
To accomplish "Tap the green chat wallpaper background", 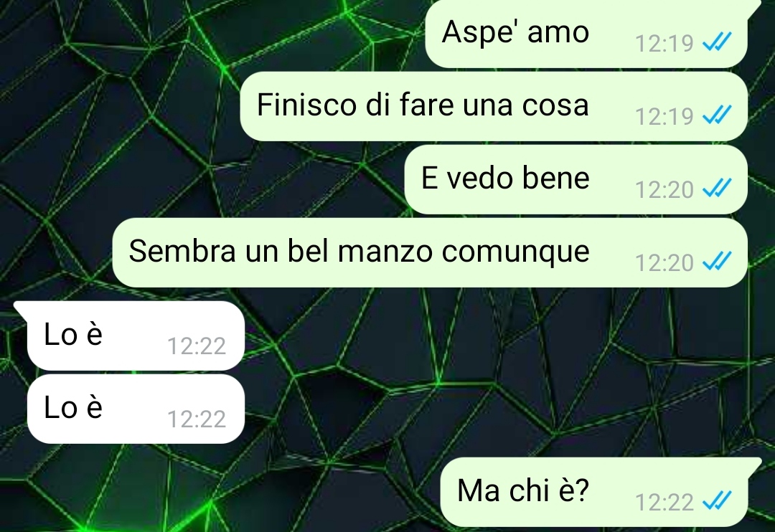I will pos(494,376).
